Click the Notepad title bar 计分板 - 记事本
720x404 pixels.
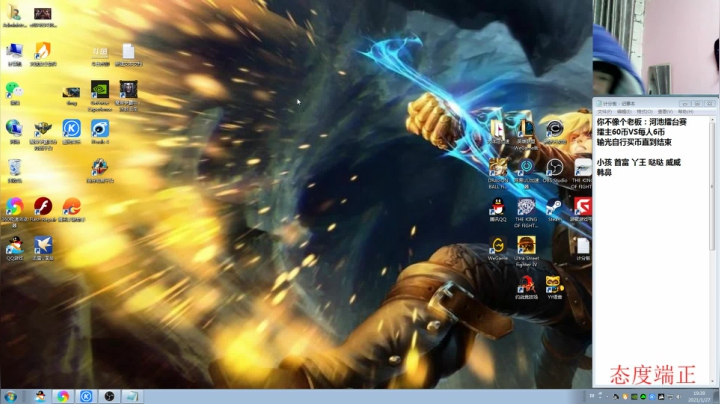(x=636, y=104)
